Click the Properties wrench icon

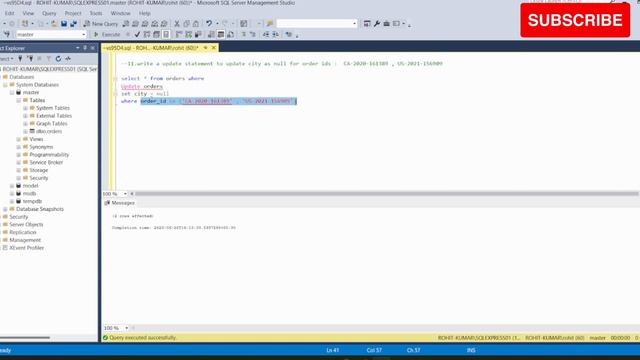[377, 24]
